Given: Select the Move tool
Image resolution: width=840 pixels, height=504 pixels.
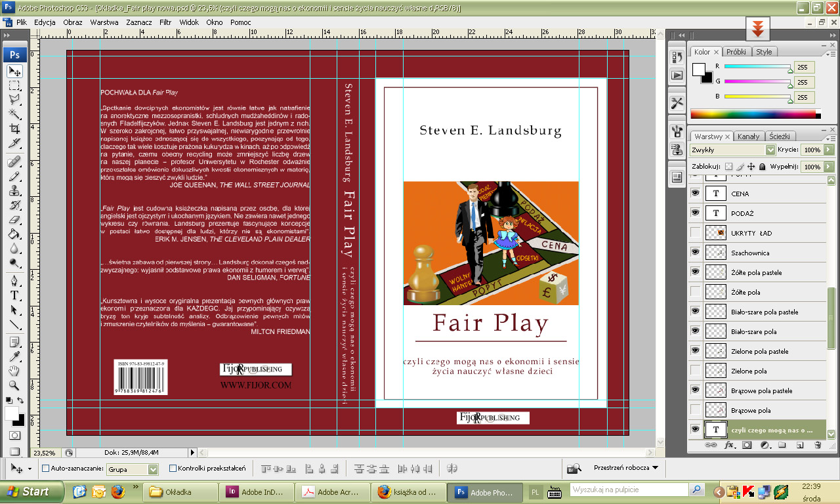Looking at the screenshot, I should (14, 71).
